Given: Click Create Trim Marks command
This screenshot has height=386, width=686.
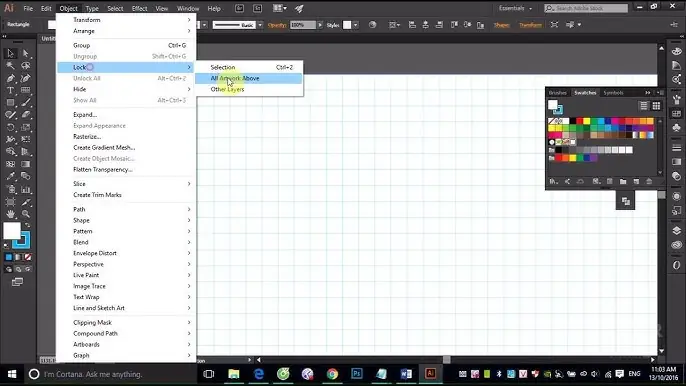Looking at the screenshot, I should tap(126, 195).
